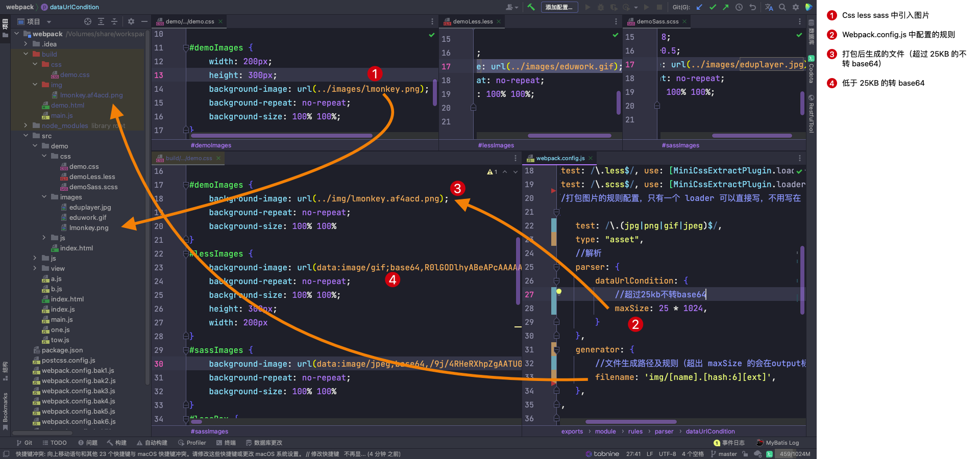Open Search Everywhere magnifier icon
Screen dimensions: 980x459
782,7
